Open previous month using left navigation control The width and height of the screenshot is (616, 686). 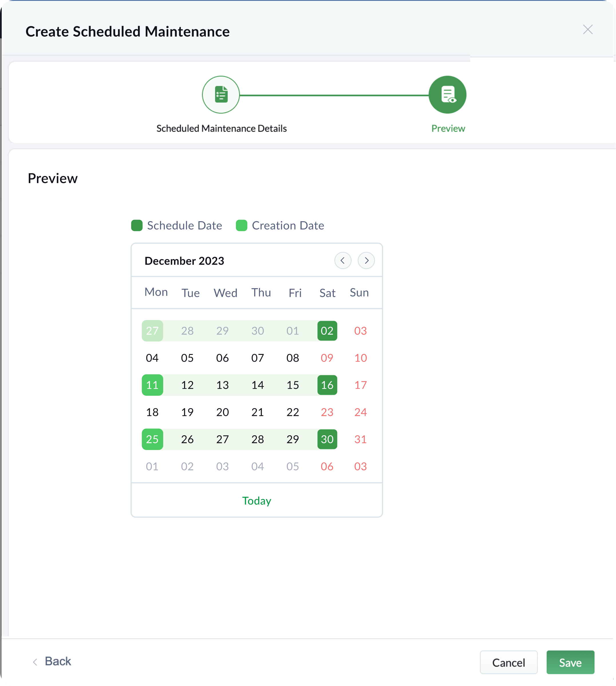[343, 261]
